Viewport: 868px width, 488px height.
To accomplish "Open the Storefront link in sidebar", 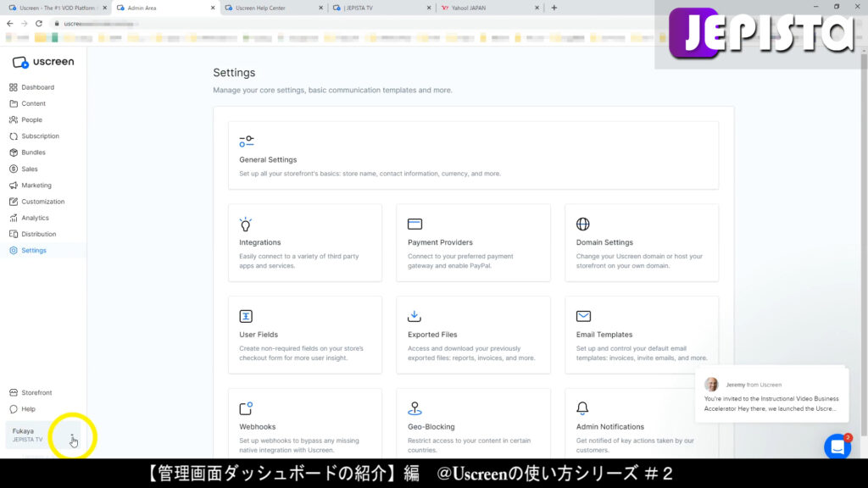I will pos(36,393).
